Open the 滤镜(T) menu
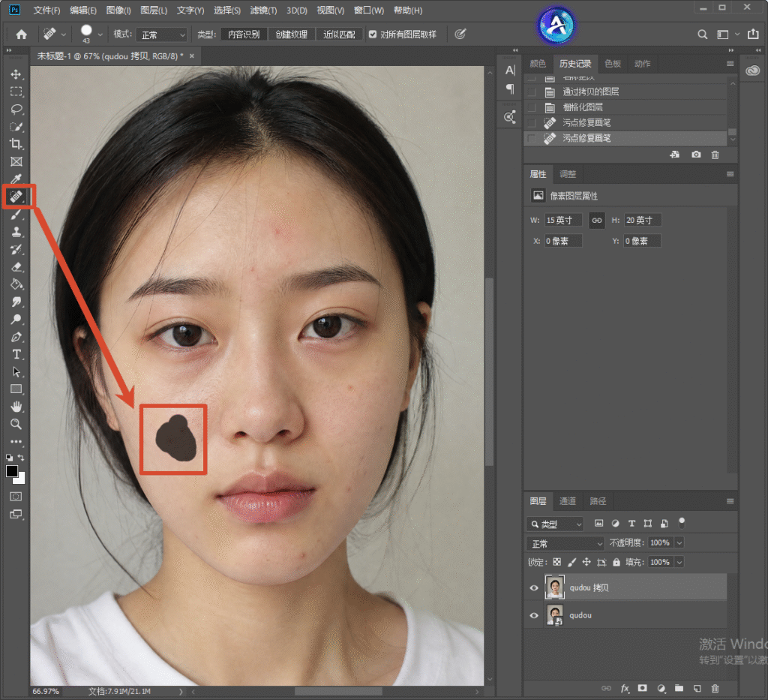The width and height of the screenshot is (768, 700). [x=263, y=11]
